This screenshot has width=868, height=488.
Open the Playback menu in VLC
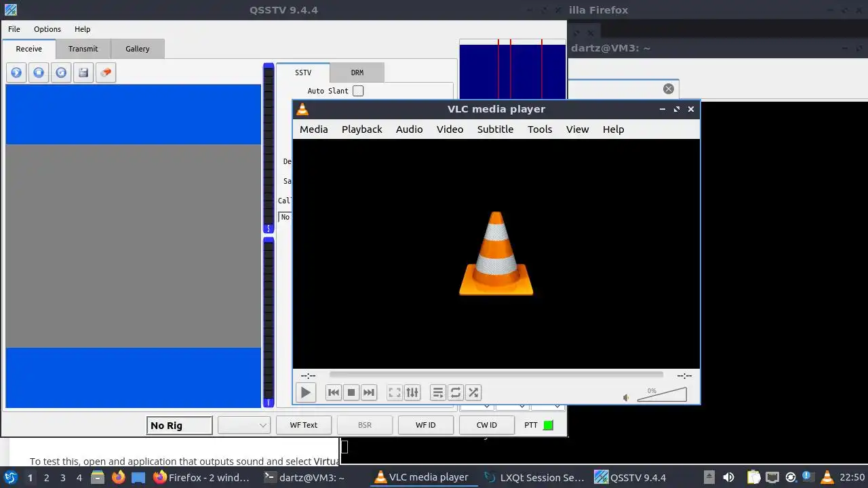[x=362, y=129]
